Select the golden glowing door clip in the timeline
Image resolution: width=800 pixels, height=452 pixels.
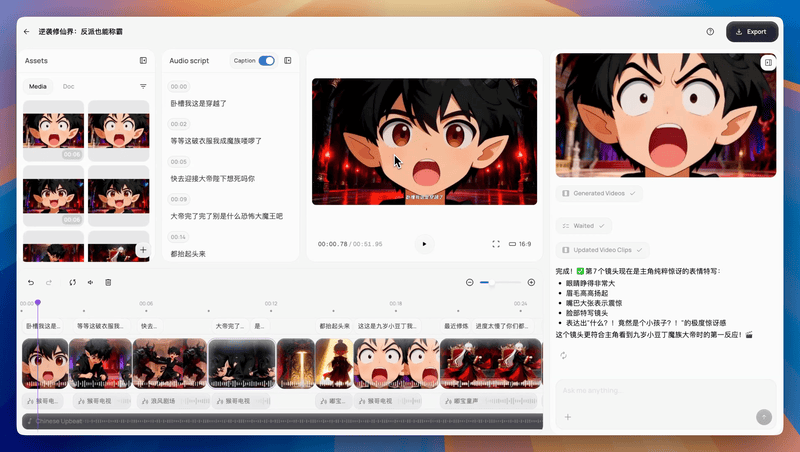click(296, 363)
